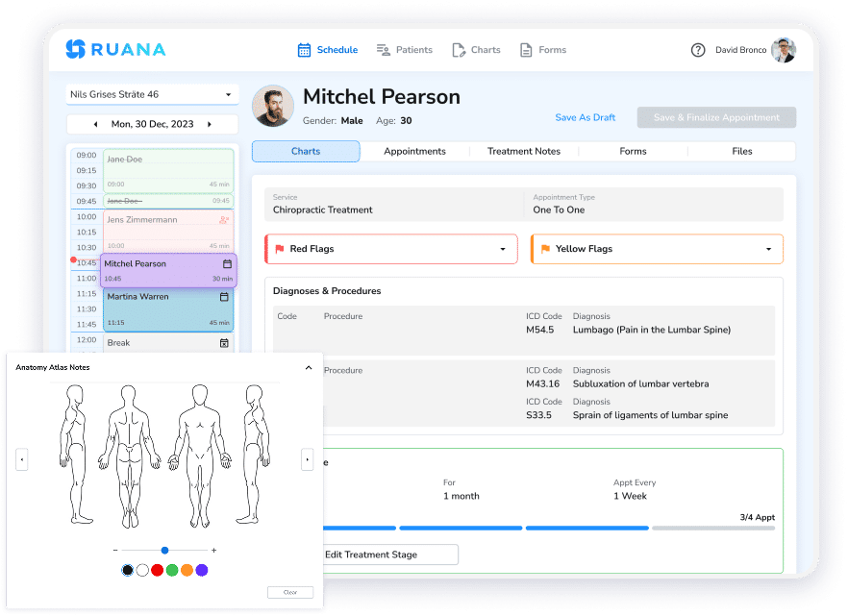Click the Save As Draft link
Image resolution: width=848 pixels, height=616 pixels.
[585, 117]
